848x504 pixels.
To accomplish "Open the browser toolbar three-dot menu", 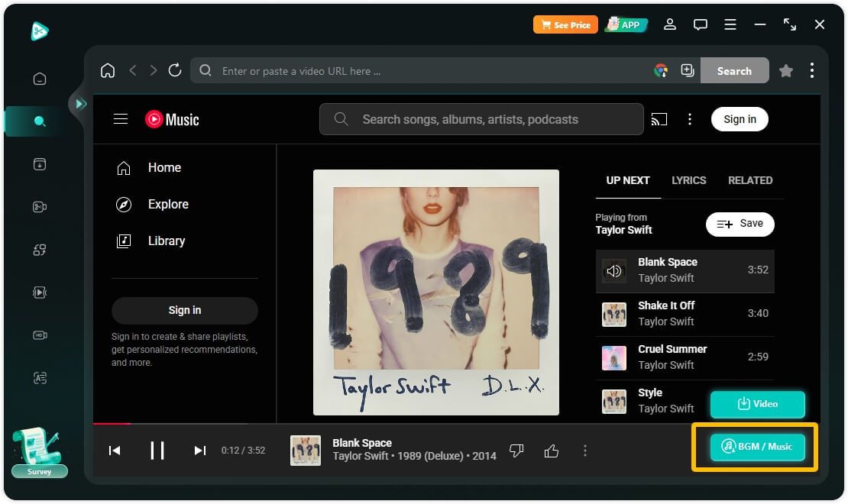I will tap(812, 70).
